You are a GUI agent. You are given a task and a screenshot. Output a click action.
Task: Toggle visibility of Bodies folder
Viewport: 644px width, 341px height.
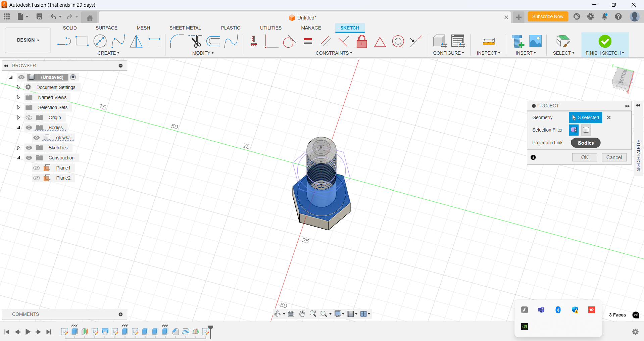(29, 128)
